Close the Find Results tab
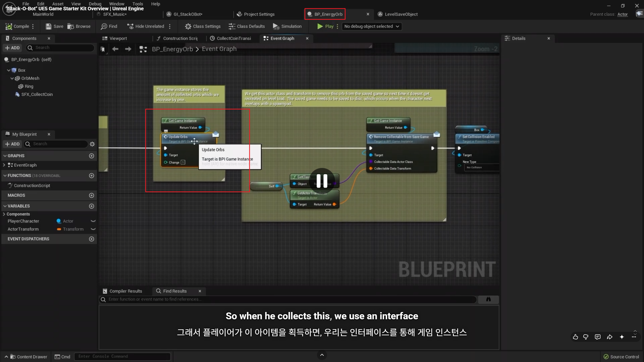This screenshot has width=644, height=362. pos(200,291)
